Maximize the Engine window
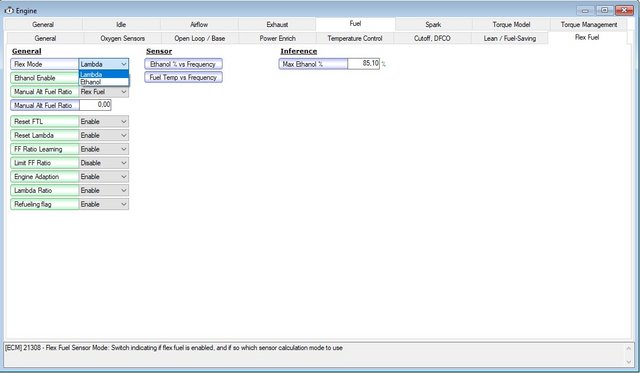Viewport: 640px width, 373px height. tap(604, 10)
